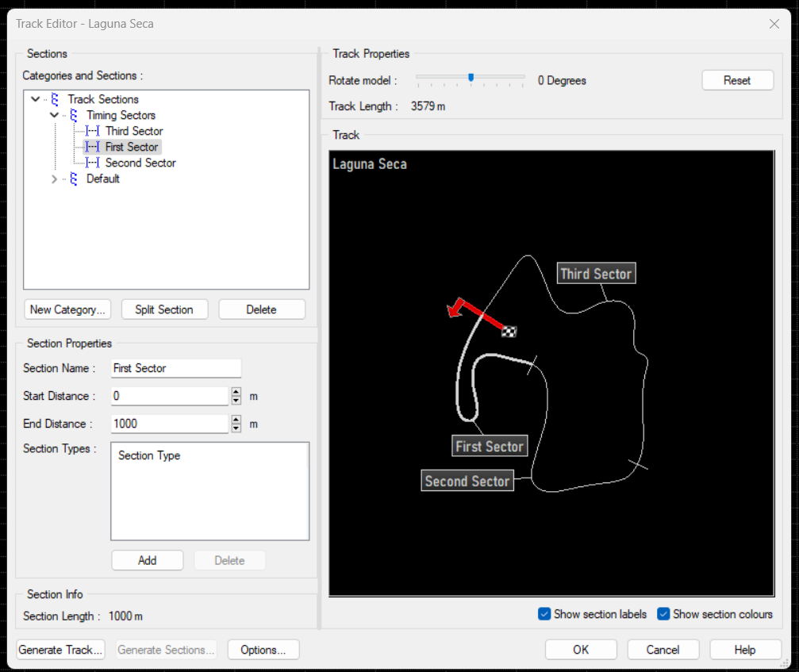The width and height of the screenshot is (799, 672).
Task: Disable Show section colours checkbox
Action: click(x=663, y=614)
